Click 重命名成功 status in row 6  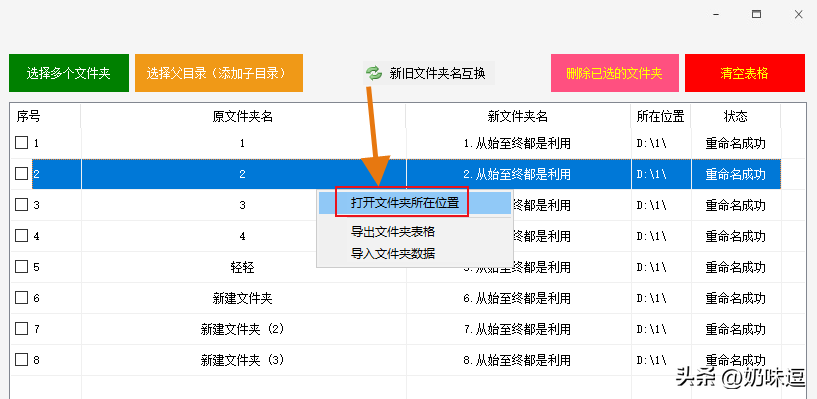(x=736, y=298)
